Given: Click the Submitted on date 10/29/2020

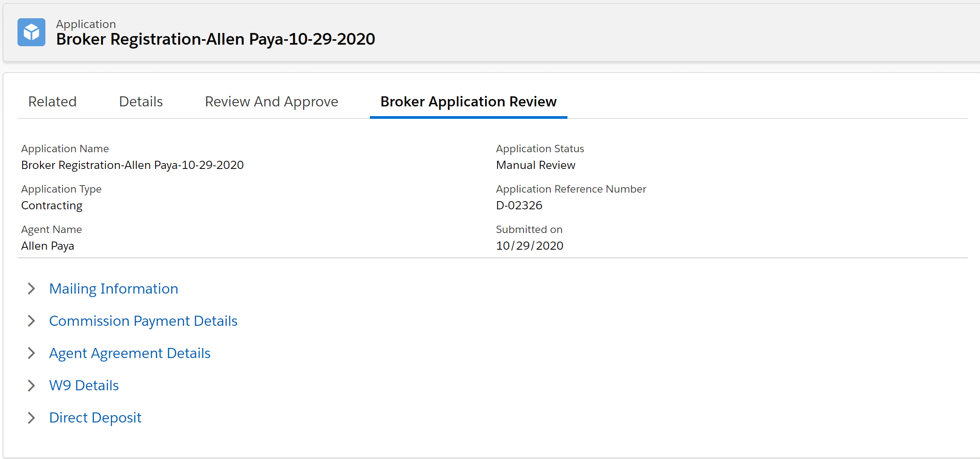Looking at the screenshot, I should pyautogui.click(x=529, y=246).
